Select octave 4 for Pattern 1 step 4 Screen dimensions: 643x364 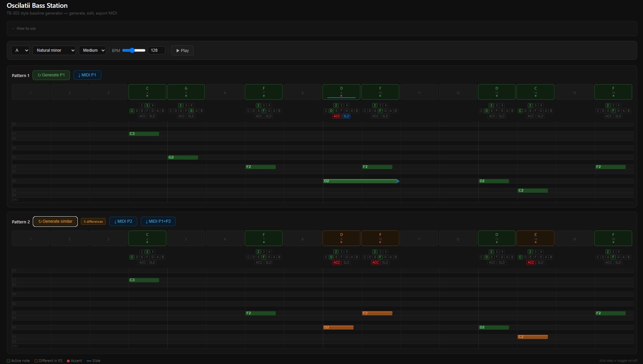click(x=153, y=105)
